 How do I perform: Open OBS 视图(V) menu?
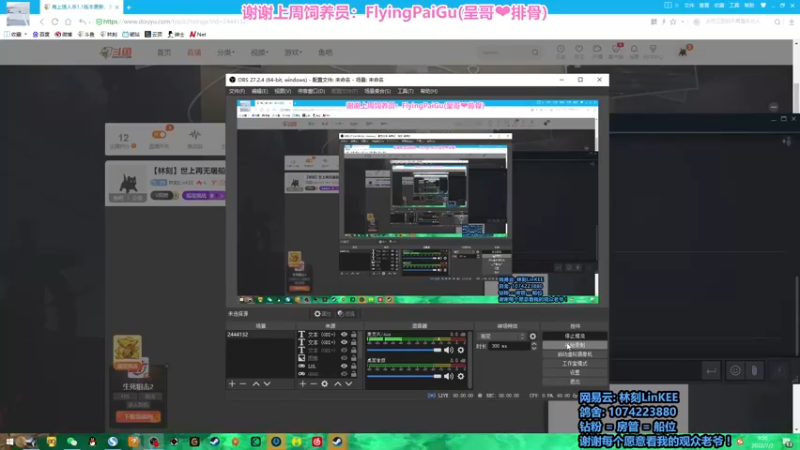(x=282, y=91)
